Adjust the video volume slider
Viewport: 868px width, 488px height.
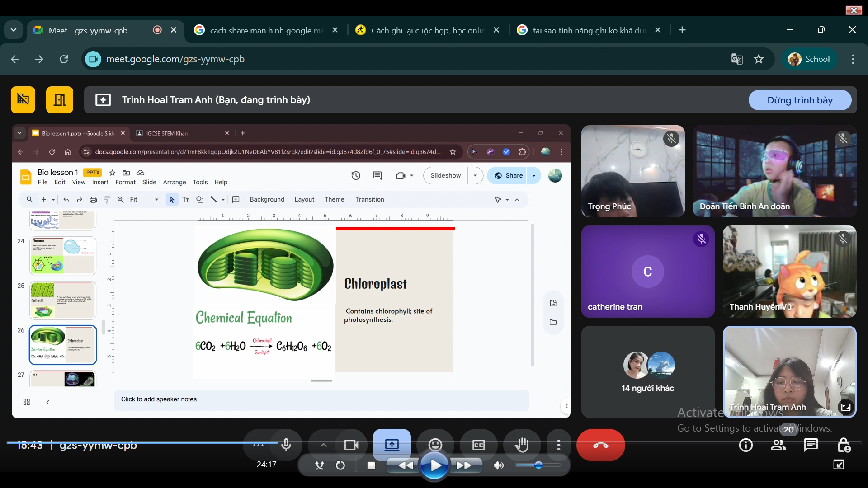538,465
